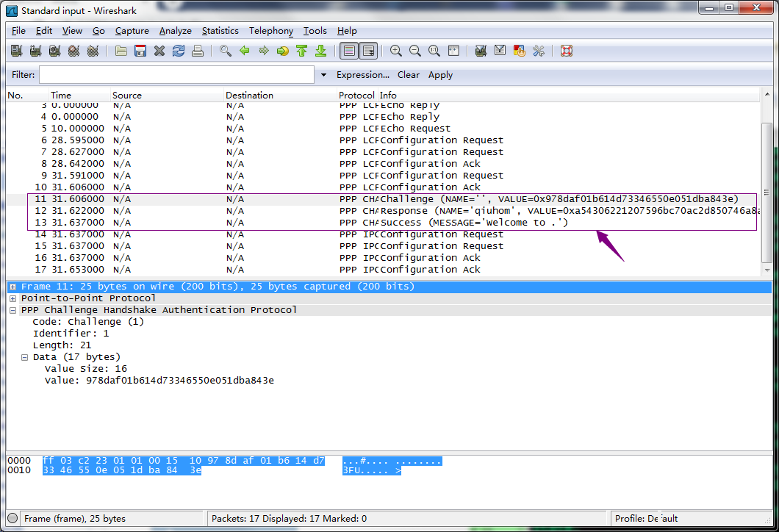
Task: Go forward in packet history
Action: pos(264,51)
